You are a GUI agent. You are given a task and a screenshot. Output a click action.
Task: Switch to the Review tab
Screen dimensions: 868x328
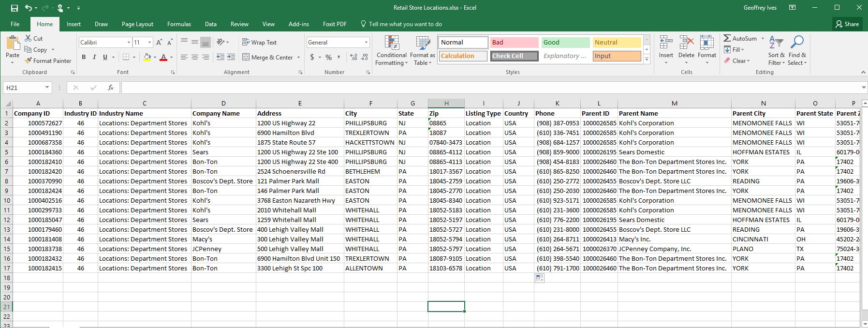tap(239, 24)
